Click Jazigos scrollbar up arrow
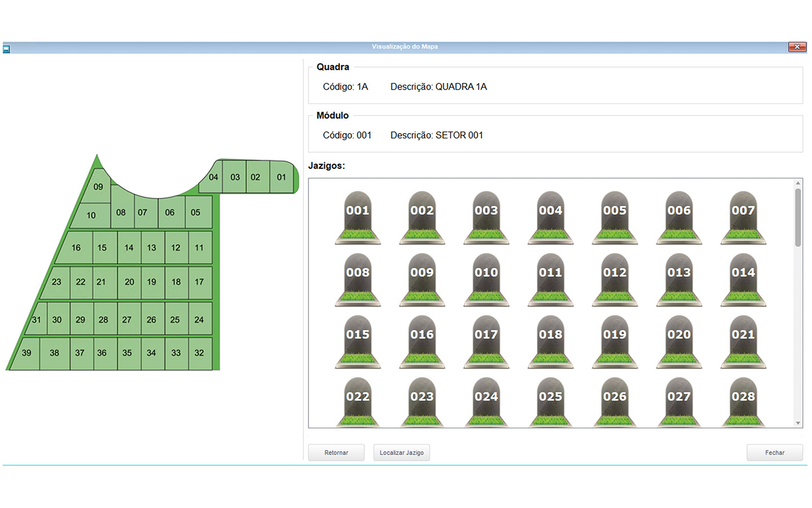Viewport: 812px width, 508px height. tap(798, 183)
